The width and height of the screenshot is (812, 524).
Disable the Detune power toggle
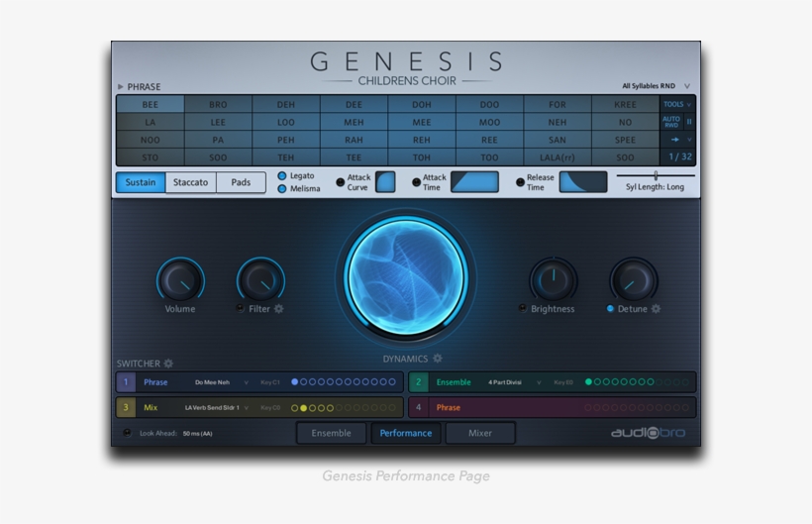click(610, 309)
